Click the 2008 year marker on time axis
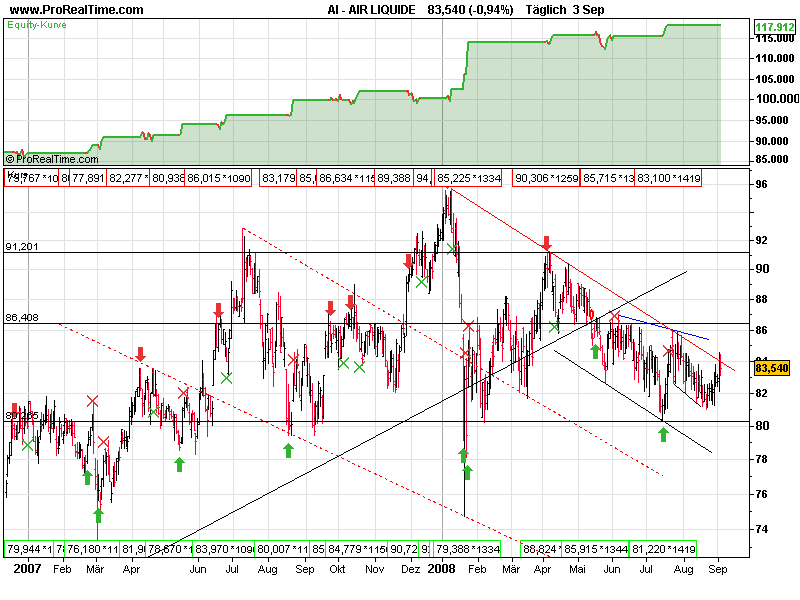The width and height of the screenshot is (800, 600). pyautogui.click(x=441, y=567)
